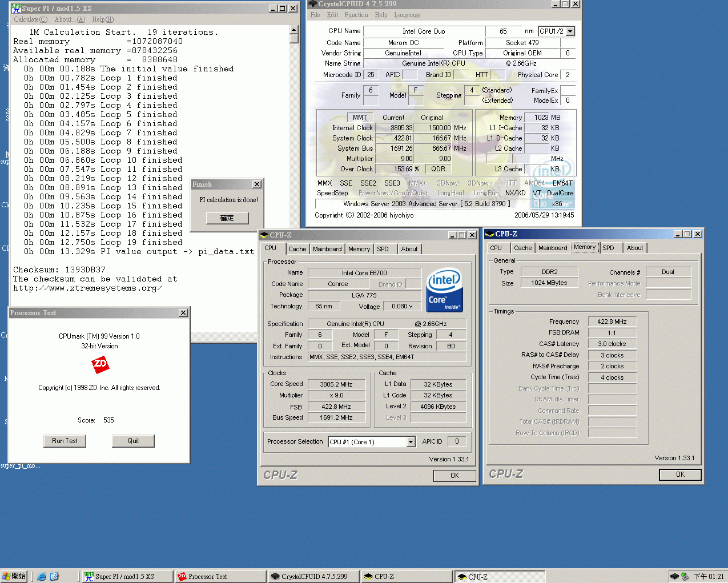
Task: Click the Super PI icon on the taskbar
Action: click(x=126, y=576)
